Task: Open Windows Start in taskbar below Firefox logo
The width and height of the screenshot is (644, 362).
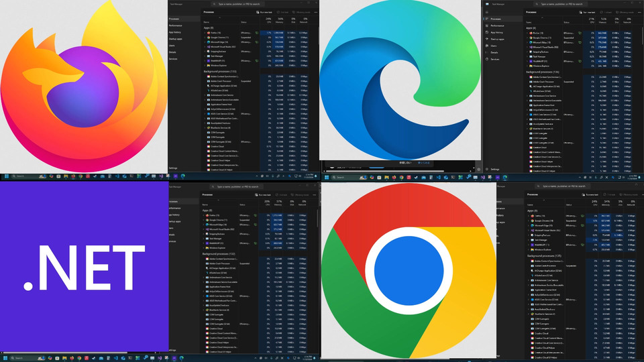Action: (6, 176)
